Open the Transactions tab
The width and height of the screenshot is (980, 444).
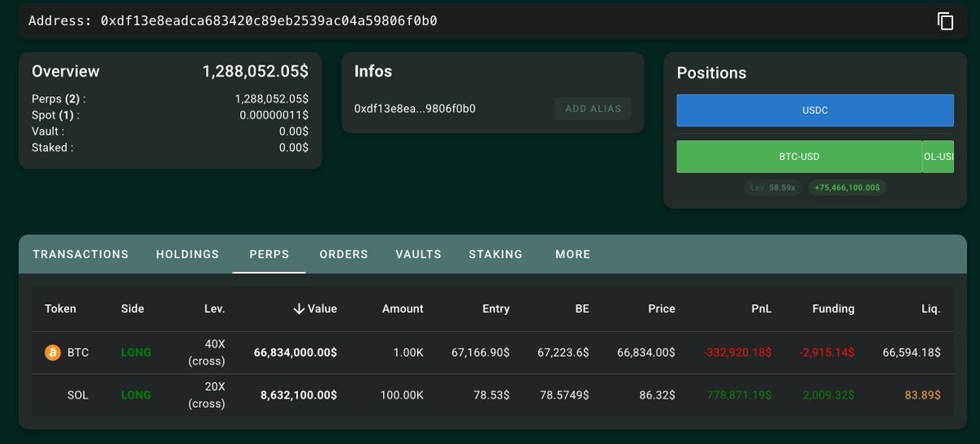tap(81, 254)
